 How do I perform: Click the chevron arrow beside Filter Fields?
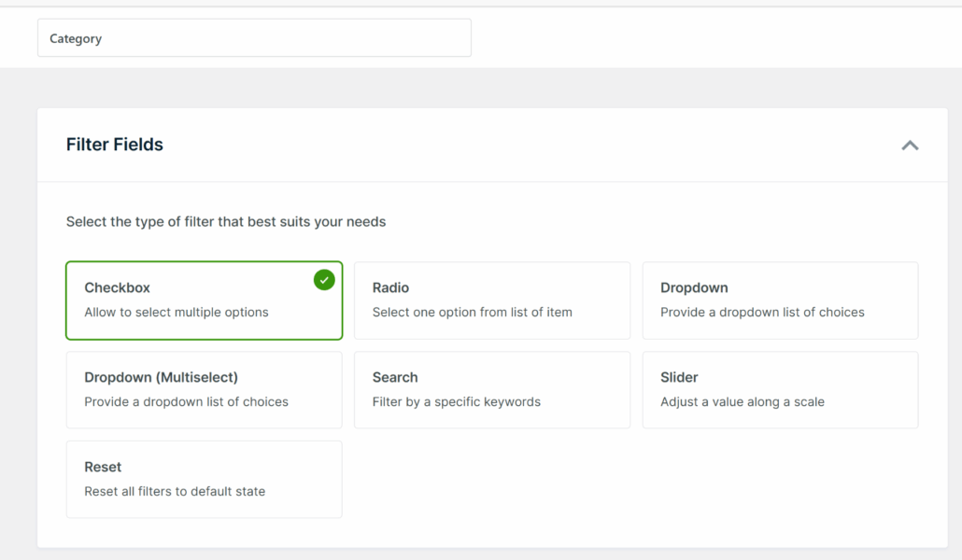point(910,145)
